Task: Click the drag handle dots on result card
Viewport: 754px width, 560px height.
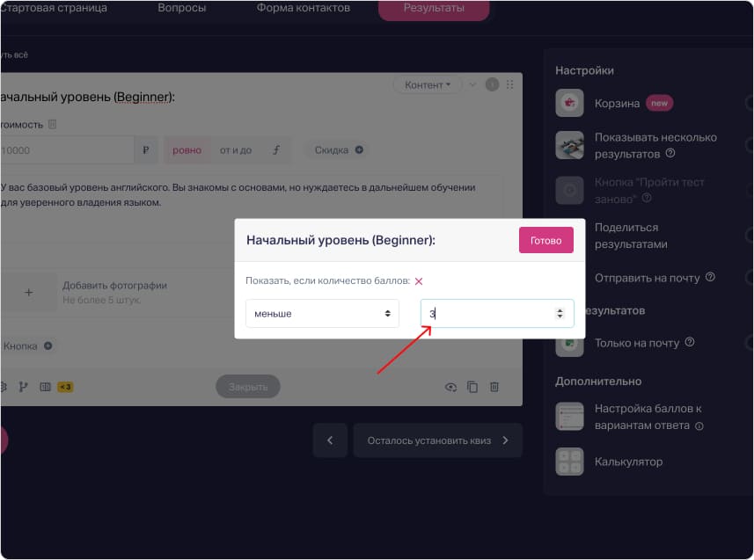Action: tap(509, 84)
